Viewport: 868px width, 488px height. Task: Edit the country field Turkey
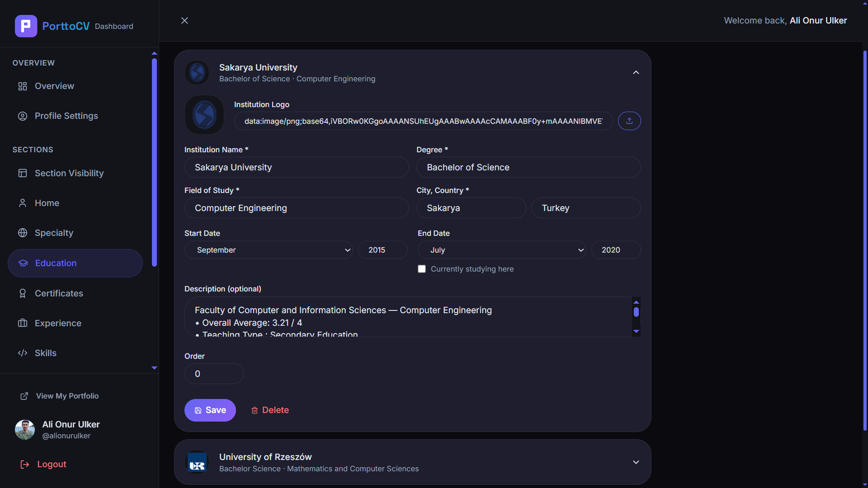pyautogui.click(x=586, y=208)
